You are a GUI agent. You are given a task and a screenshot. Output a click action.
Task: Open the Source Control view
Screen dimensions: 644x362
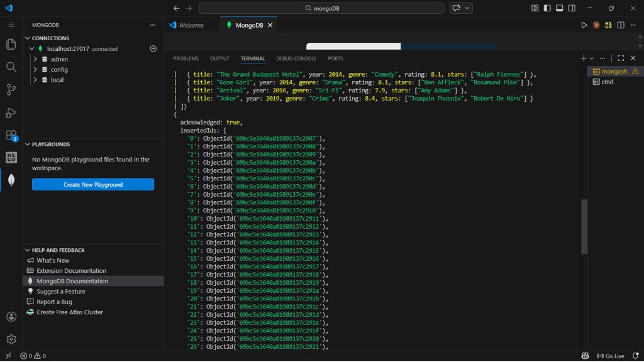click(x=11, y=89)
